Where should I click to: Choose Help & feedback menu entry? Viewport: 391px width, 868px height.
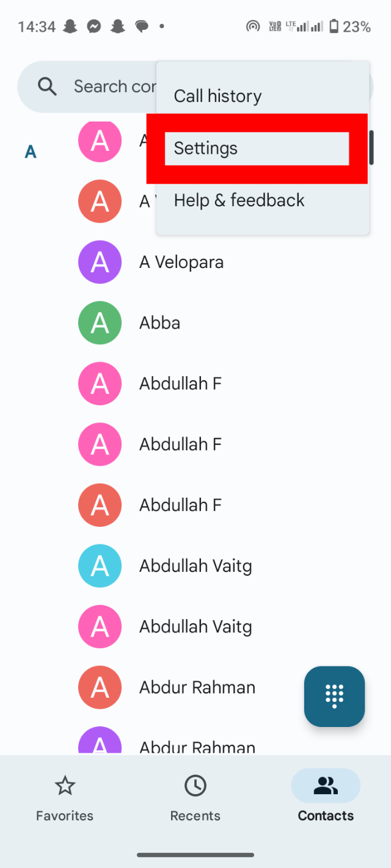click(x=239, y=200)
